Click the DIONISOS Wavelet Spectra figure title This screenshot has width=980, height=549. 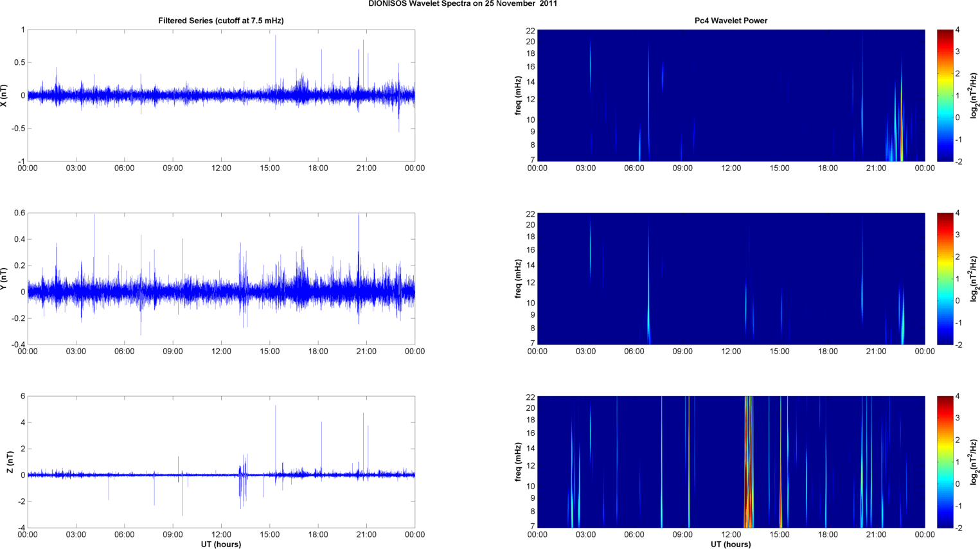coord(463,4)
